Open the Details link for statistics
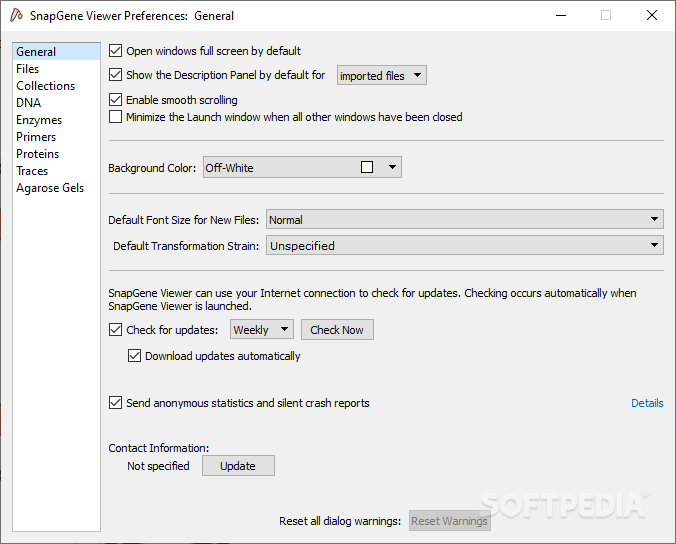Image resolution: width=676 pixels, height=544 pixels. pos(647,403)
